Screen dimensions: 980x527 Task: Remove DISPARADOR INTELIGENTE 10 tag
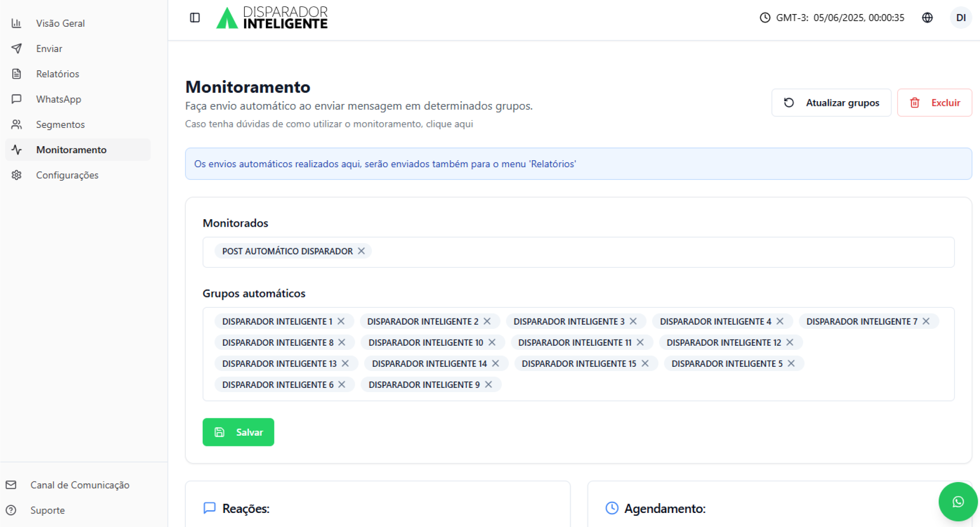pos(492,342)
